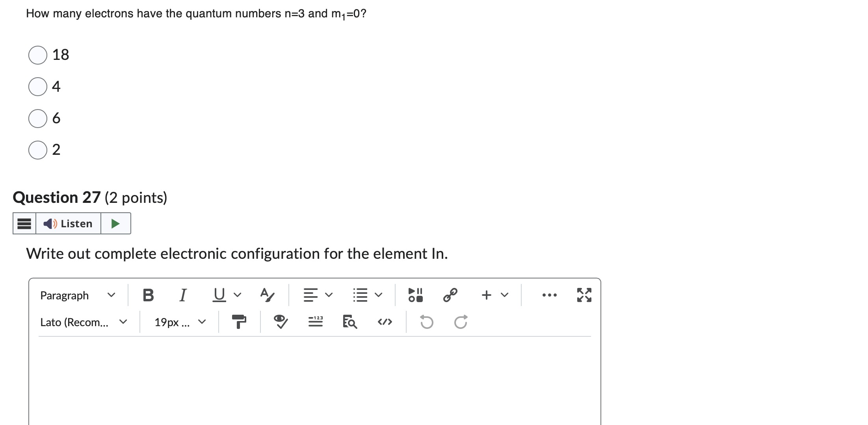Toggle fullscreen mode for the editor
Screen dimensions: 868x425
pyautogui.click(x=584, y=295)
